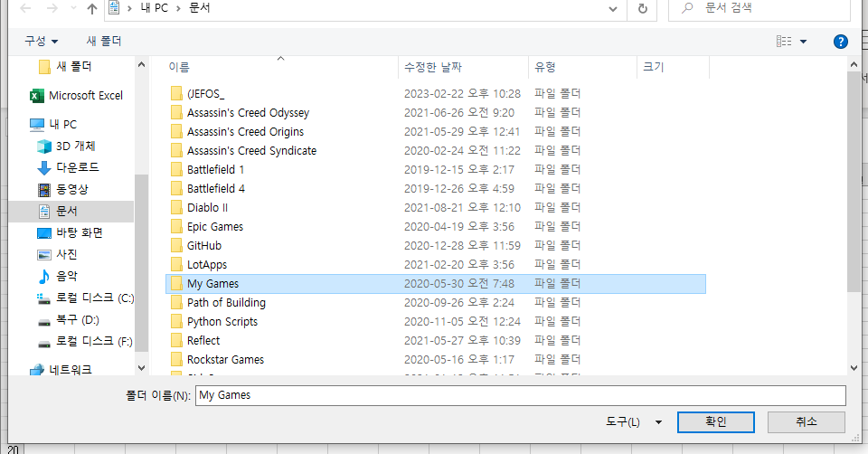Click folder icon beside GitHub
868x454 pixels.
click(x=176, y=246)
